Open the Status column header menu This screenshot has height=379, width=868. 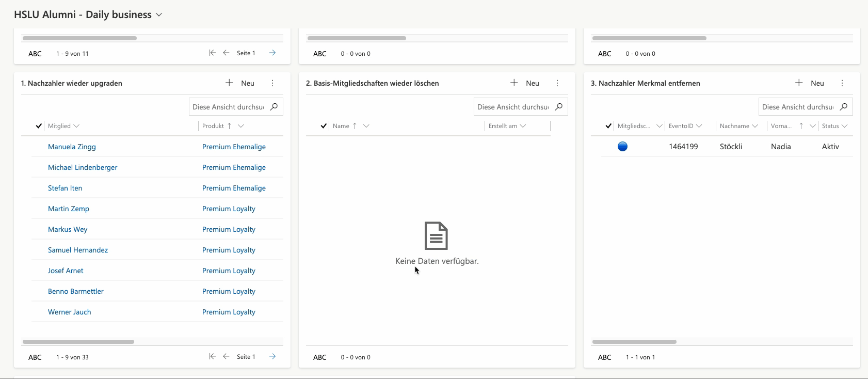(x=844, y=126)
